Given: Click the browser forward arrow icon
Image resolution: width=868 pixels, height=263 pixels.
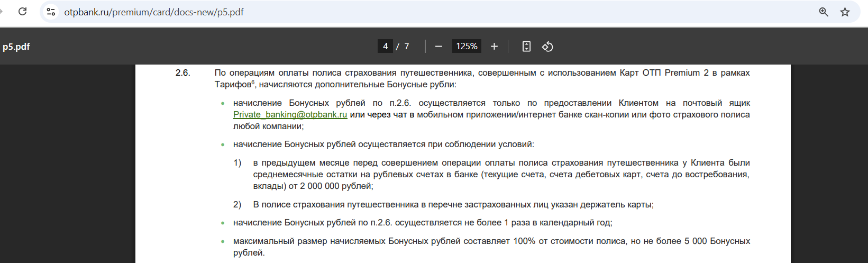Looking at the screenshot, I should click(1, 12).
